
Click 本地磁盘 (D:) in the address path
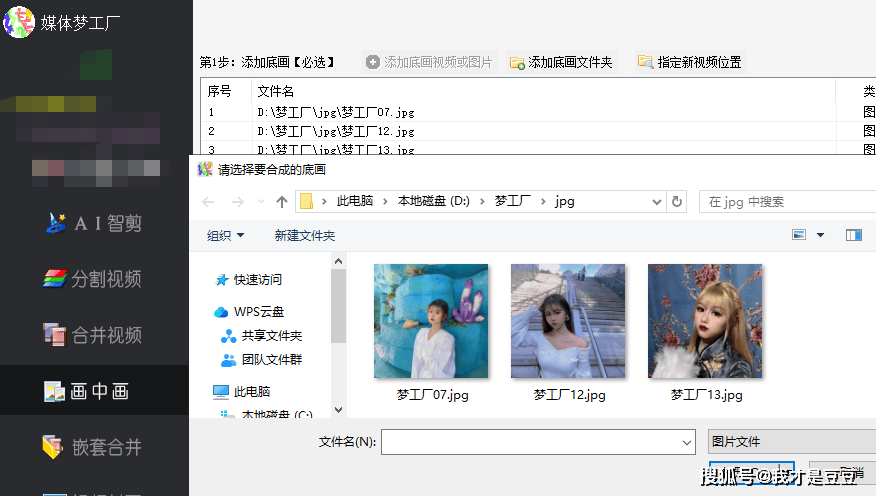click(434, 201)
